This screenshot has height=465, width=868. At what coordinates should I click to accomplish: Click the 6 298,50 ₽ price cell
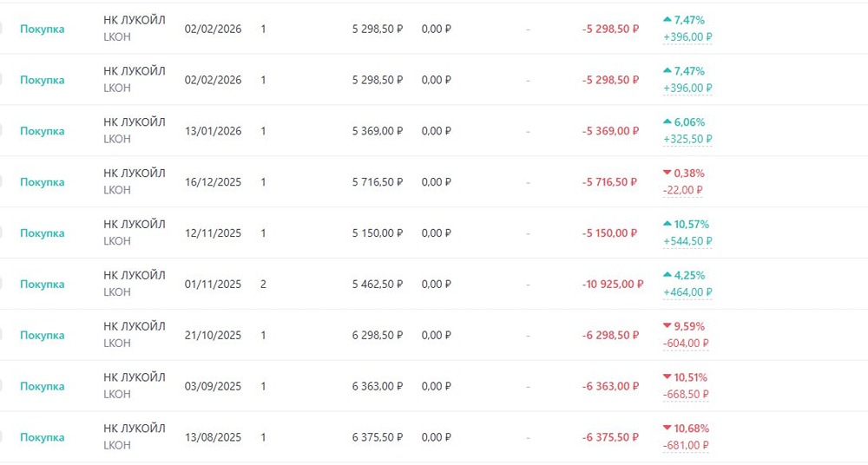(377, 335)
